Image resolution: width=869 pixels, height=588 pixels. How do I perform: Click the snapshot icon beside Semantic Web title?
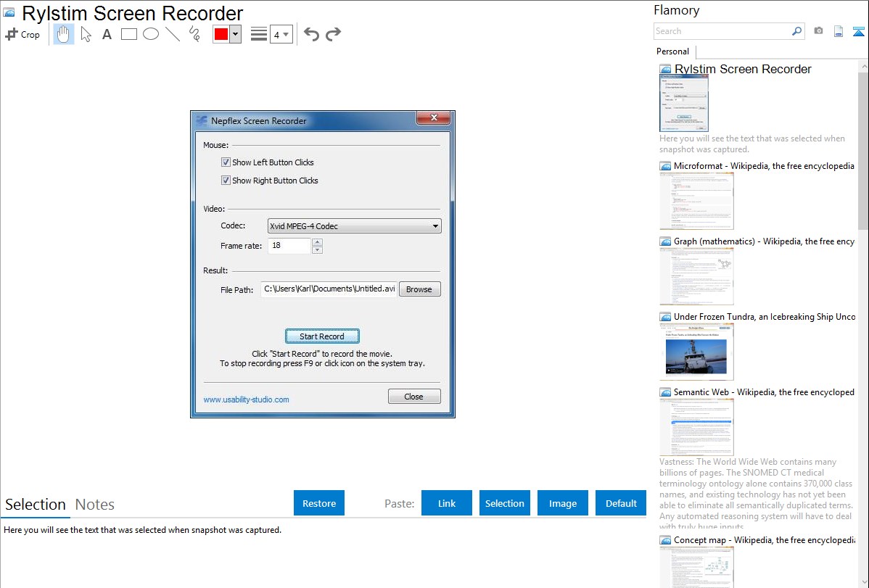[666, 392]
